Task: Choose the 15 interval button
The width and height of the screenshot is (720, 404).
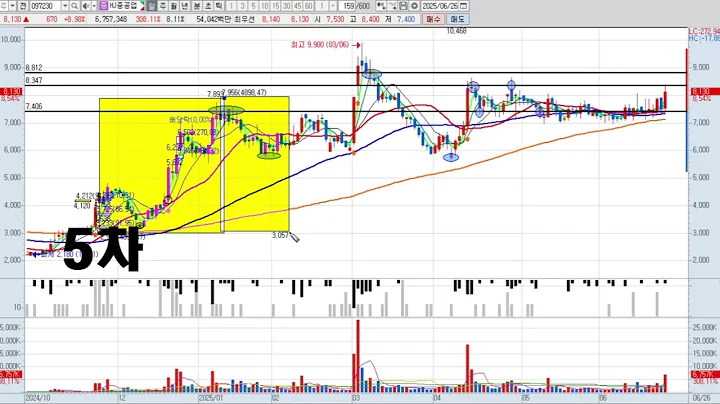Action: (x=276, y=6)
